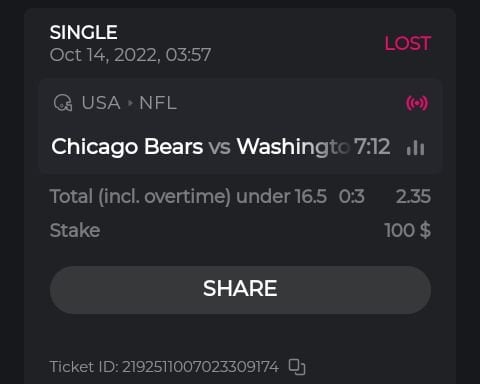Click the LOST status label
480x384 pixels.
[x=408, y=44]
